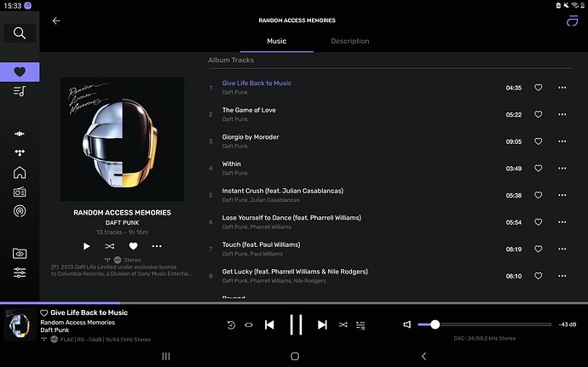Favorite Give Life Back to Music track

538,88
